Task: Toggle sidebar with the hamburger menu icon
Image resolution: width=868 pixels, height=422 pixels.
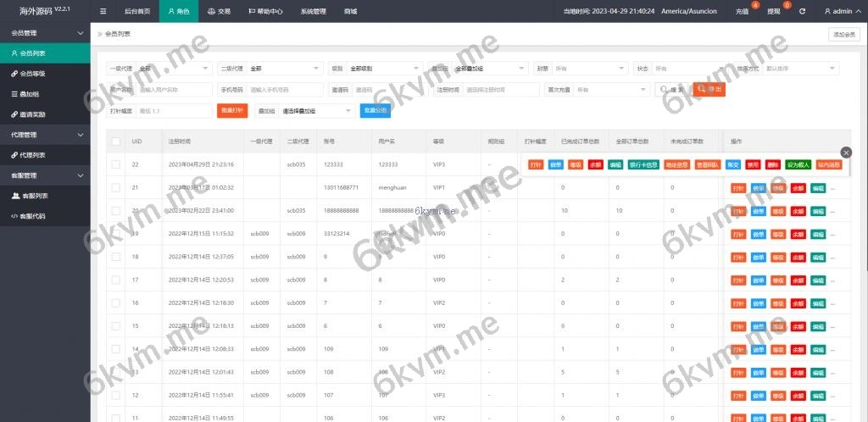Action: coord(103,12)
